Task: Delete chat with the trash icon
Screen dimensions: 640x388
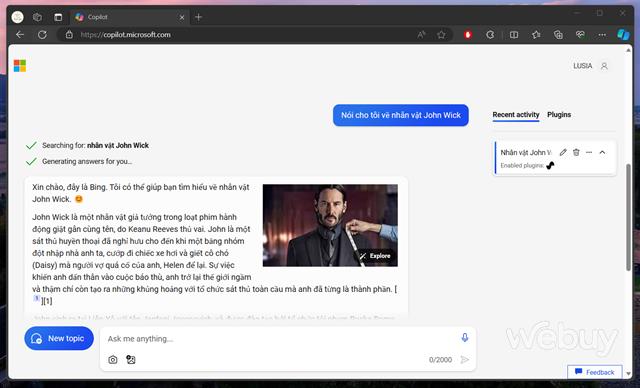Action: 576,152
